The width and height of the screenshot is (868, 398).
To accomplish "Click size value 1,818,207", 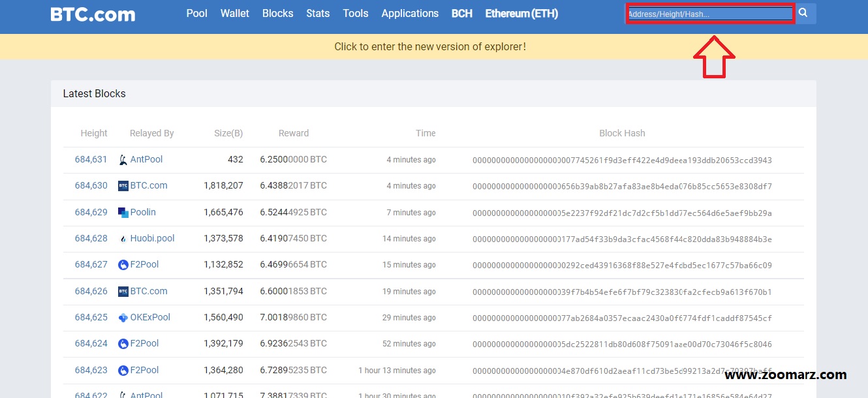I will (223, 185).
